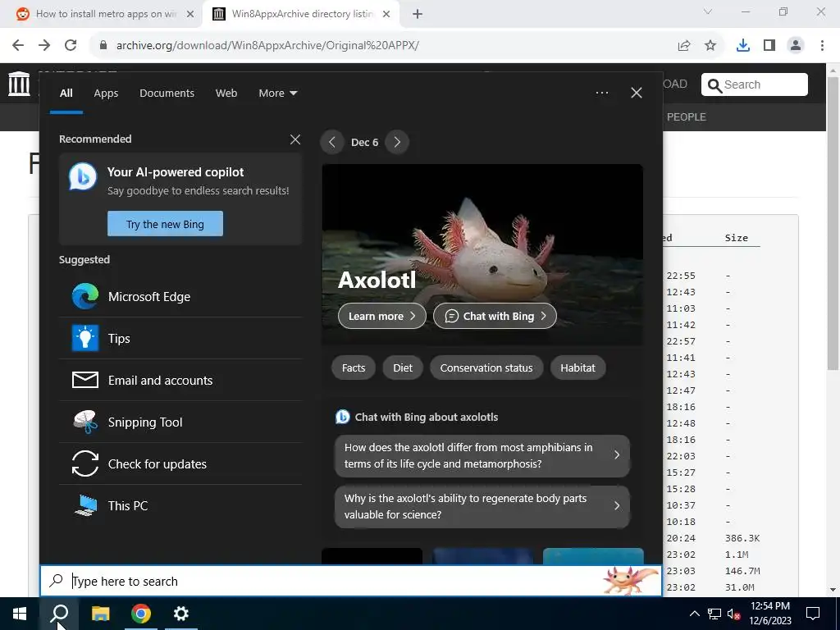Switch to the Web search tab
Image resolution: width=840 pixels, height=630 pixels.
(226, 94)
